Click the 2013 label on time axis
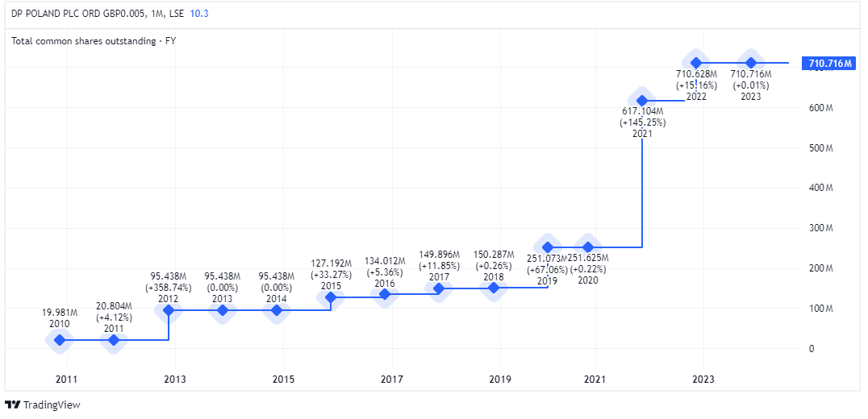This screenshot has height=419, width=868. pyautogui.click(x=175, y=380)
